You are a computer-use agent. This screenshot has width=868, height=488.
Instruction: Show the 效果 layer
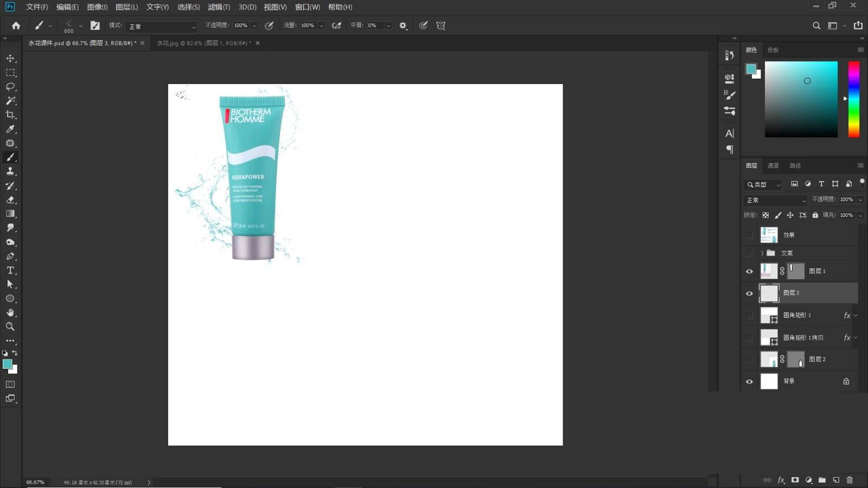tap(749, 235)
